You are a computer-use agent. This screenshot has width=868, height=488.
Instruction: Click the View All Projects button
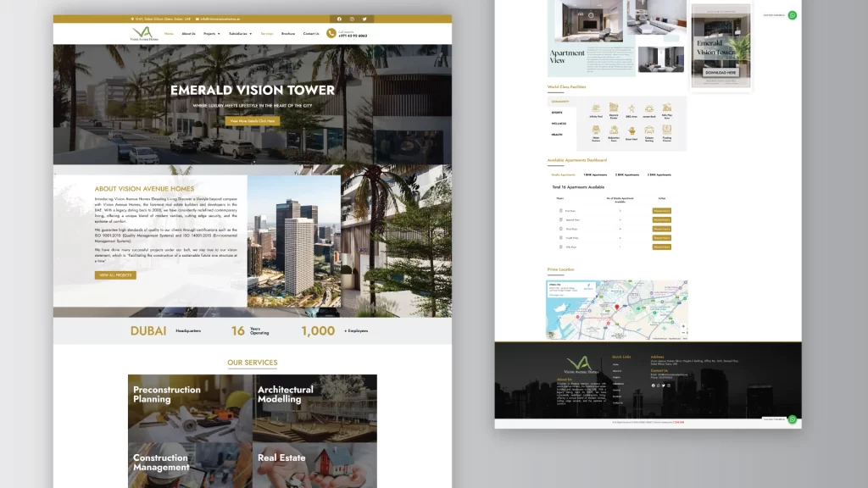115,275
